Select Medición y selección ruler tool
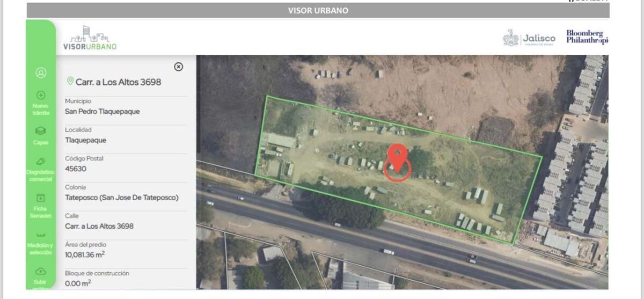 pos(41,243)
